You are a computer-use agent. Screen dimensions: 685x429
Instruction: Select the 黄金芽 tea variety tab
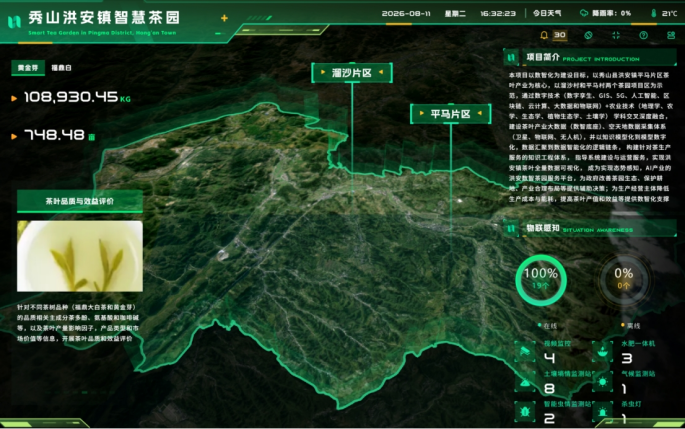[x=28, y=68]
